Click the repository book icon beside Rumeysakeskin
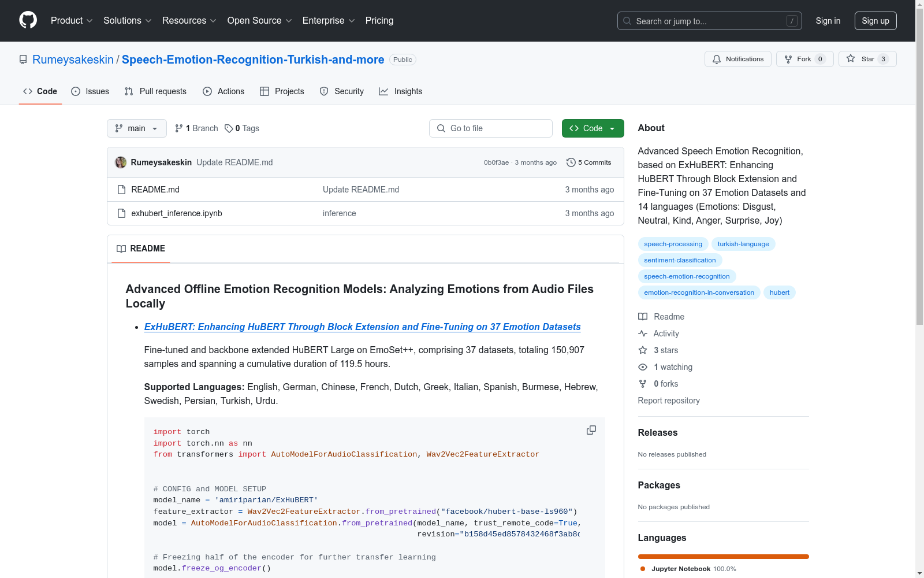The width and height of the screenshot is (924, 578). [x=23, y=60]
